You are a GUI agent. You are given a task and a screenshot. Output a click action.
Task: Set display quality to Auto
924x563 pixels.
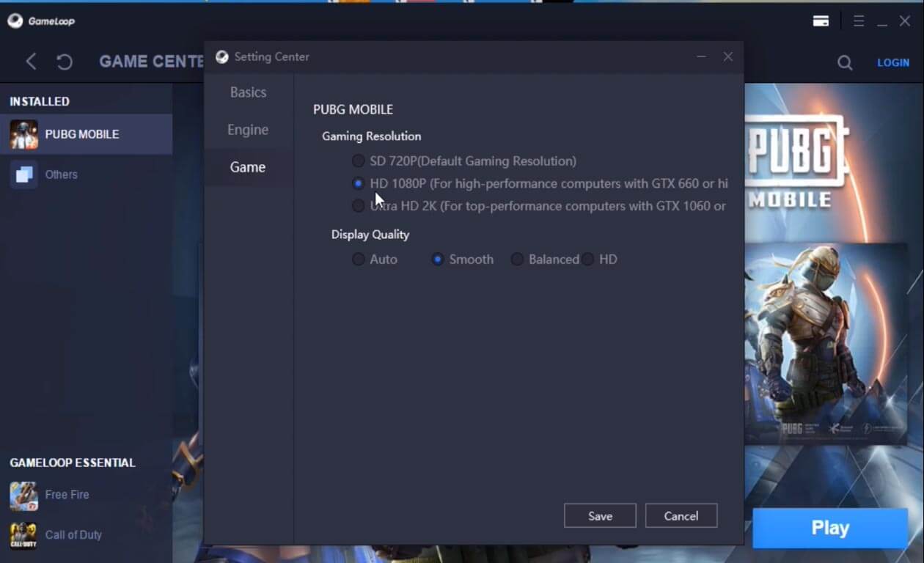pos(358,259)
